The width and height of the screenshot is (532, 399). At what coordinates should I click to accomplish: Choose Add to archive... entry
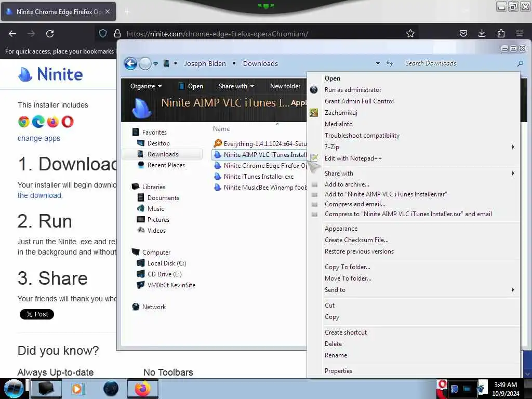[x=347, y=184]
